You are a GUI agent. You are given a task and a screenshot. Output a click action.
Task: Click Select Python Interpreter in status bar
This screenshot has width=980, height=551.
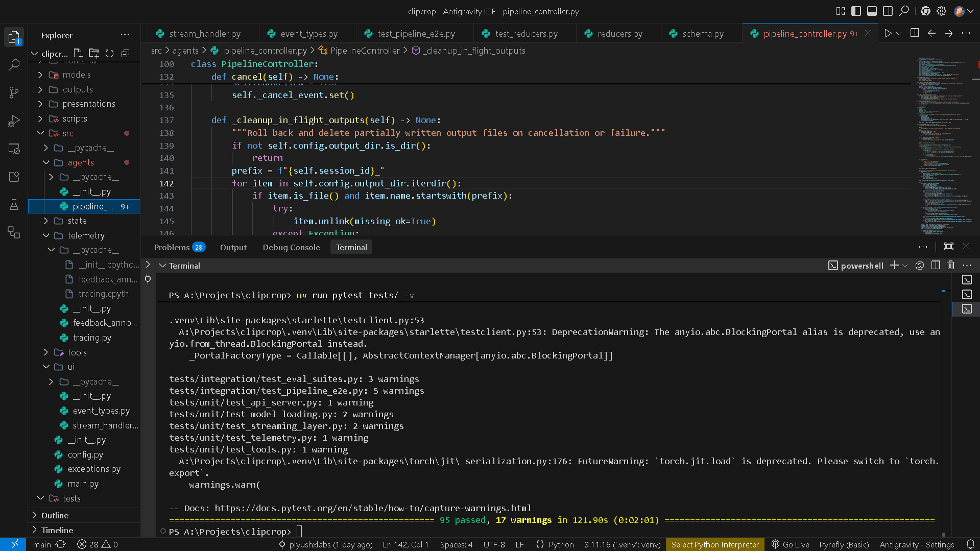(715, 544)
